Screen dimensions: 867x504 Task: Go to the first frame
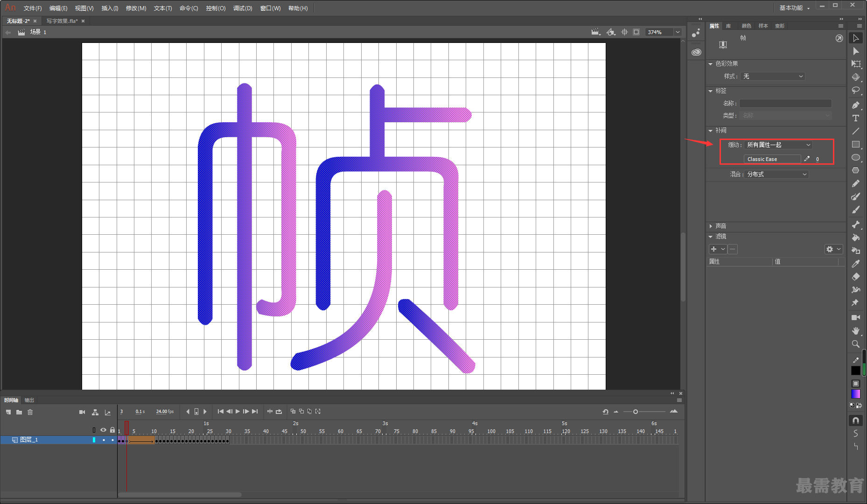tap(221, 411)
